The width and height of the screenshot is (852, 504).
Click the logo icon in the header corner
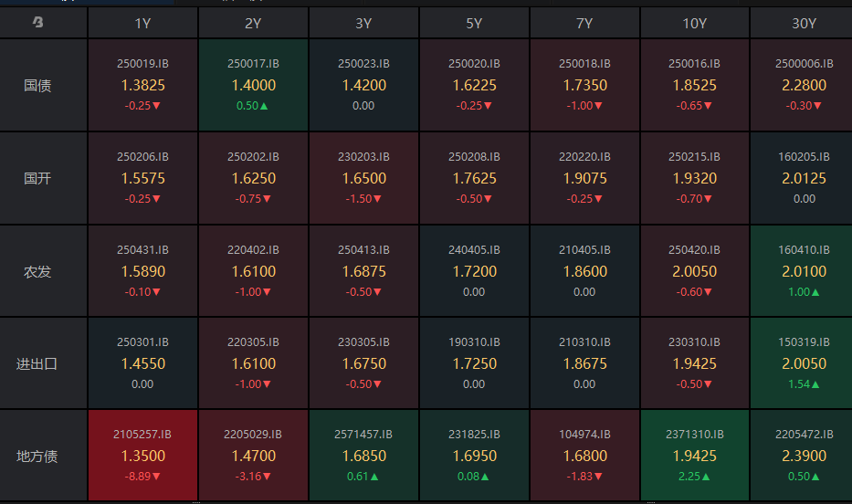click(x=37, y=23)
